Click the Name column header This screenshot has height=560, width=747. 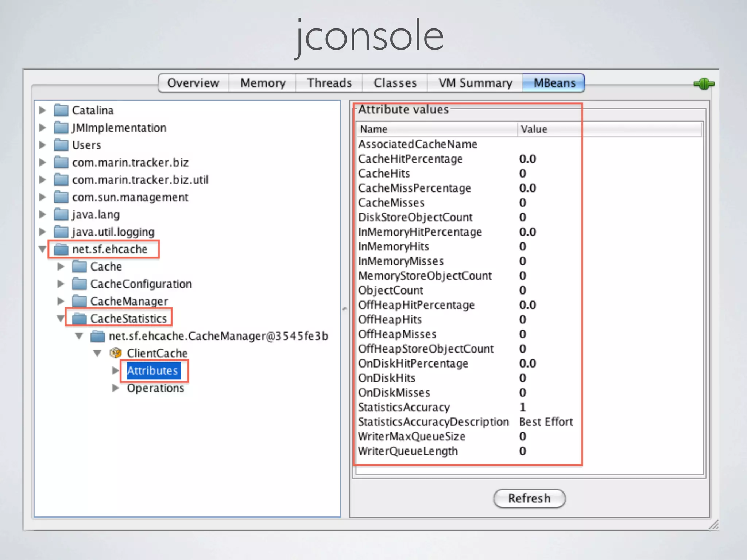pos(437,129)
